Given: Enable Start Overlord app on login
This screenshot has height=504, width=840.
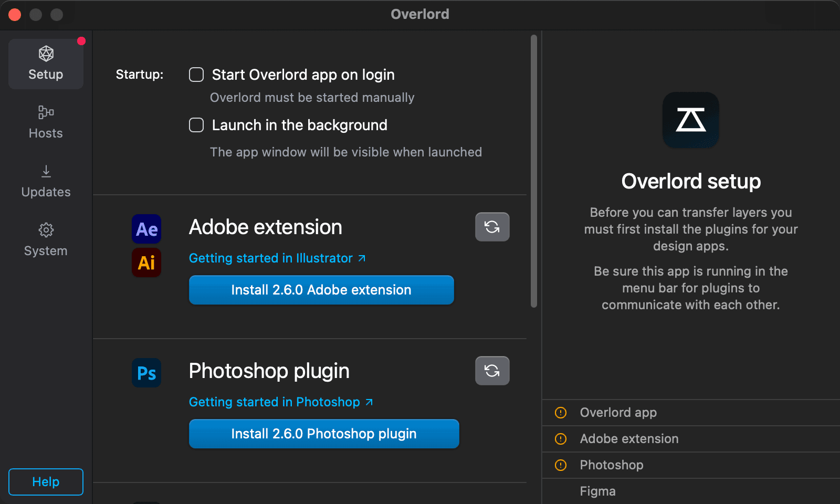Looking at the screenshot, I should [196, 75].
